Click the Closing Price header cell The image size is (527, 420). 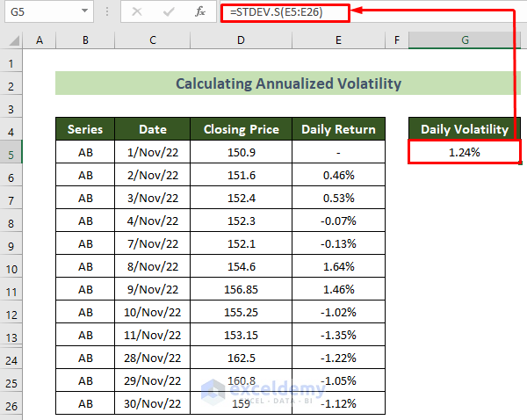[241, 129]
